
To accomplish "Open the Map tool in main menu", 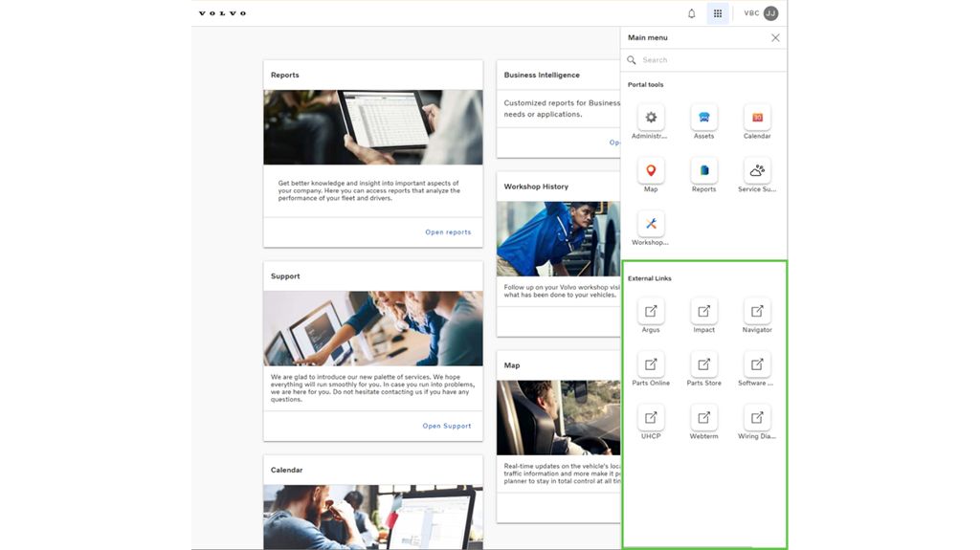I will [651, 171].
